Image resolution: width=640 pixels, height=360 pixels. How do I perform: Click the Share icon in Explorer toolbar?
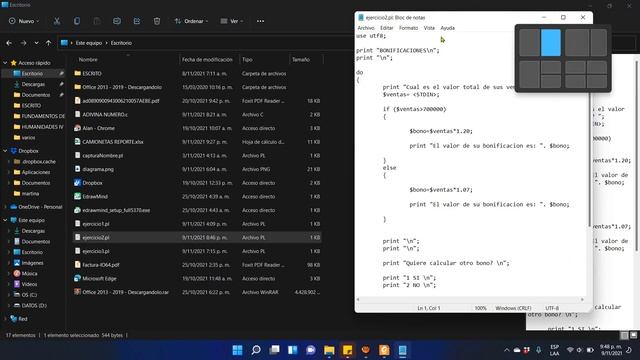137,21
